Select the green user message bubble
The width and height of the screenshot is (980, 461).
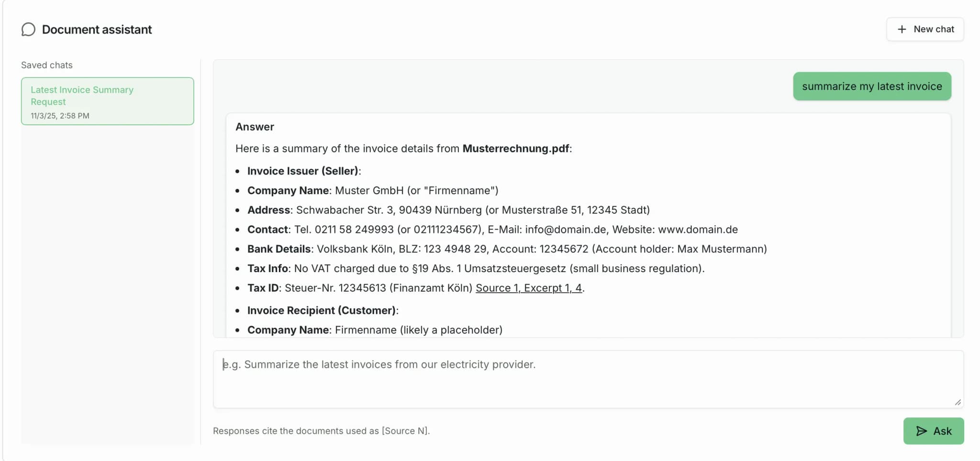point(872,86)
